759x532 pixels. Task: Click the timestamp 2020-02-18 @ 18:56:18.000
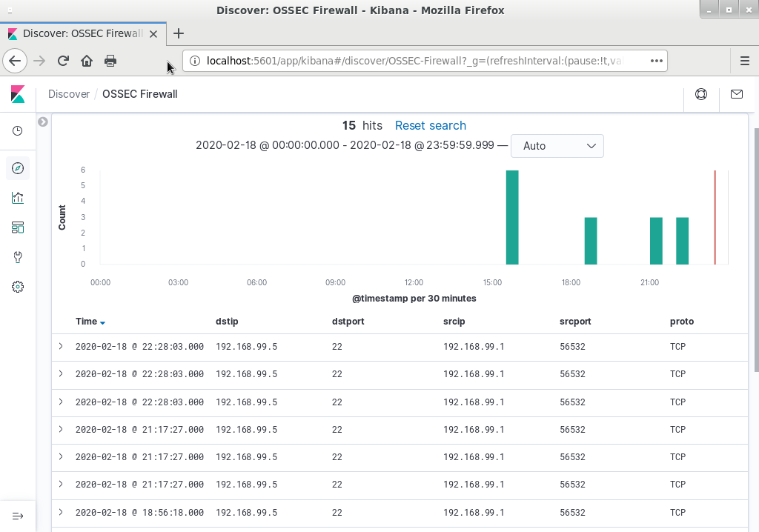click(x=139, y=512)
